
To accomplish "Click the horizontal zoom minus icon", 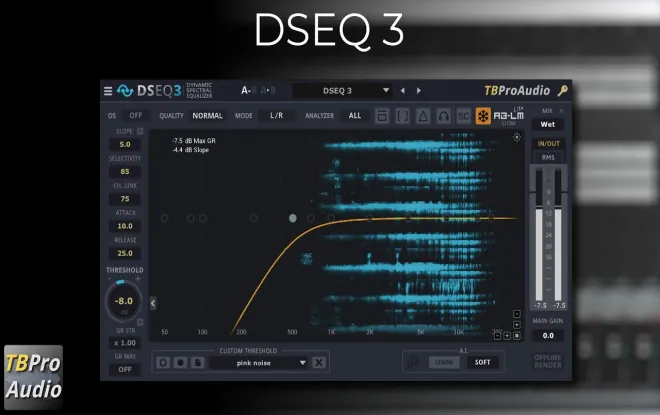I will pyautogui.click(x=498, y=335).
